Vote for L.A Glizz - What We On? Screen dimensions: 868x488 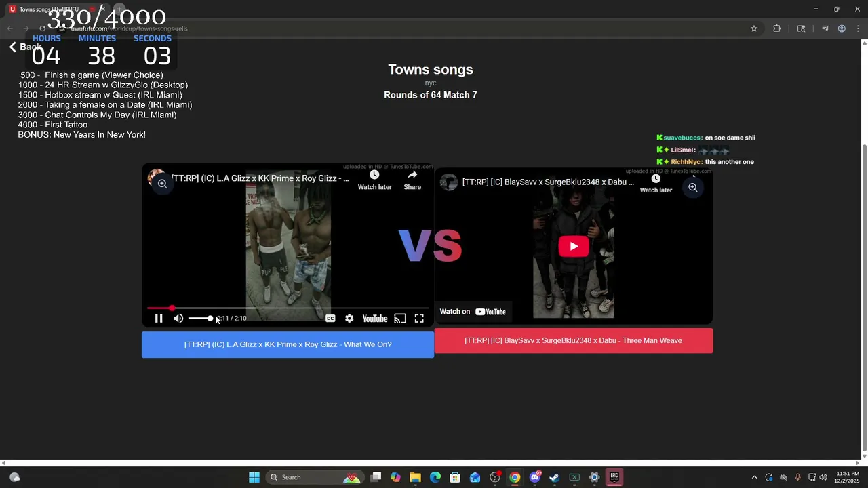pos(288,344)
